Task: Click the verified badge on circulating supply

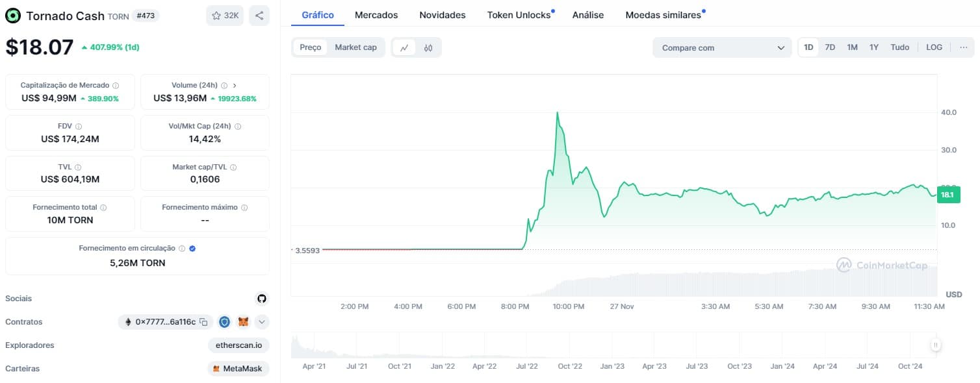Action: click(192, 248)
